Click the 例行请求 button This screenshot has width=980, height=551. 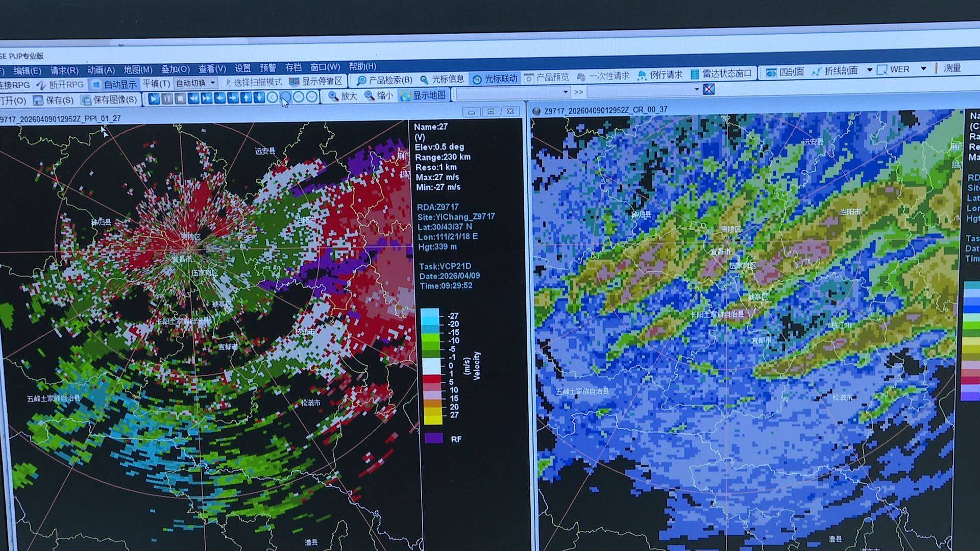(660, 75)
